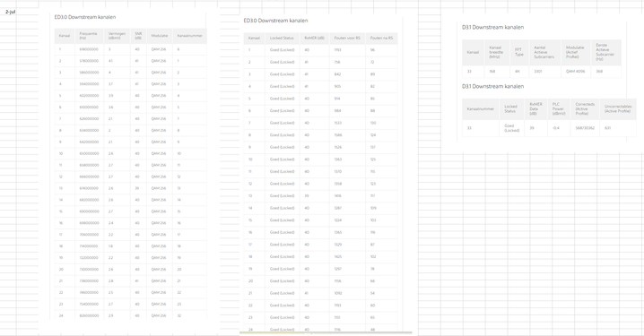Click the Fouten voor RS value 1586
644x336 pixels.
(338, 135)
